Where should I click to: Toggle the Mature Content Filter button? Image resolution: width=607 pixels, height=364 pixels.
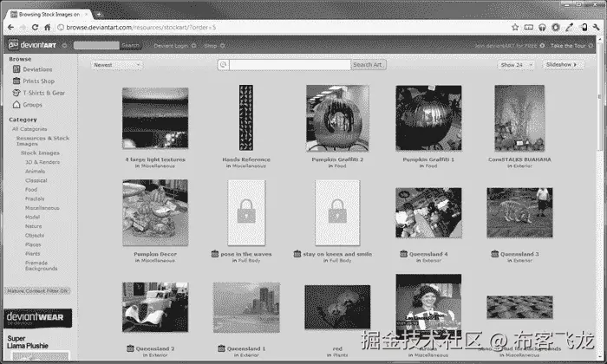[37, 291]
